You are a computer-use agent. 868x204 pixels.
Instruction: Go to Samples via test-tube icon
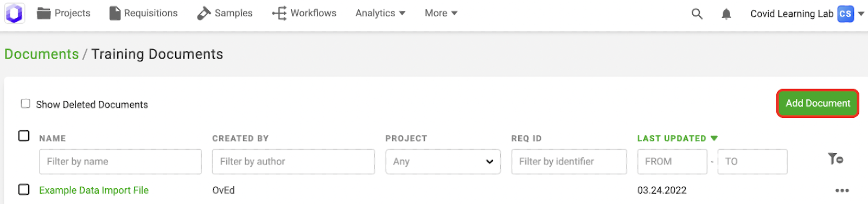[x=204, y=13]
